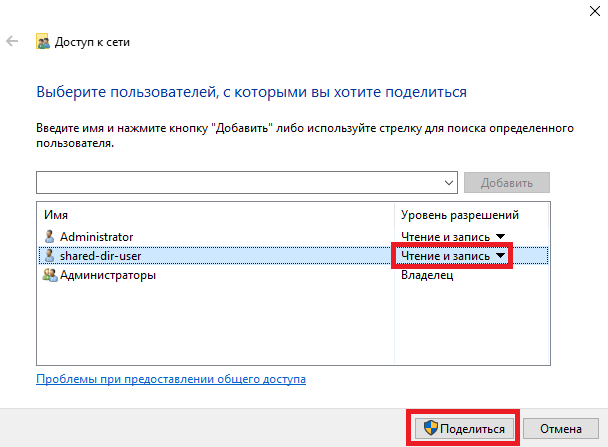Click the shield icon on Поделиться button
This screenshot has width=608, height=447.
(430, 428)
